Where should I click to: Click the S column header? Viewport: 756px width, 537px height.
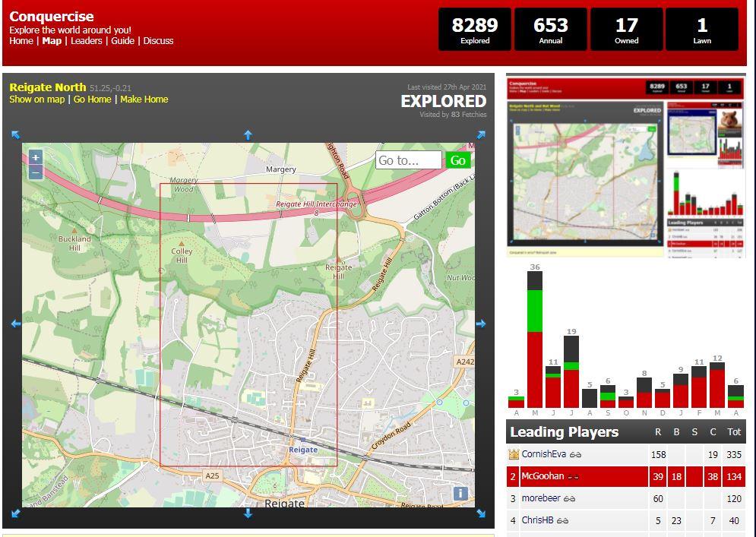[694, 432]
